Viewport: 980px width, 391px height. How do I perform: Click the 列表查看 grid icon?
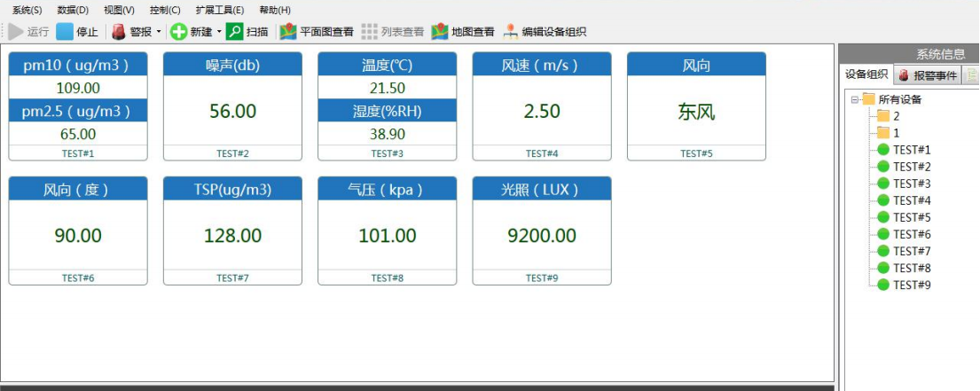[369, 31]
